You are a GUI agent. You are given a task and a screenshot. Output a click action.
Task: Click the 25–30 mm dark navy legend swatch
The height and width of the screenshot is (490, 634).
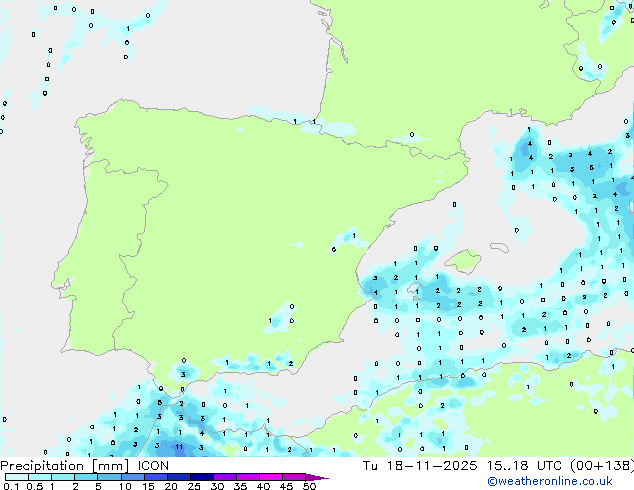click(x=201, y=477)
